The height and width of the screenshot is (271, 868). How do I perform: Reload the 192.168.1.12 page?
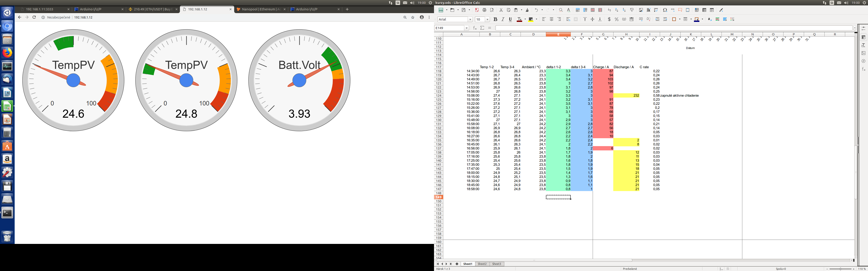[34, 17]
